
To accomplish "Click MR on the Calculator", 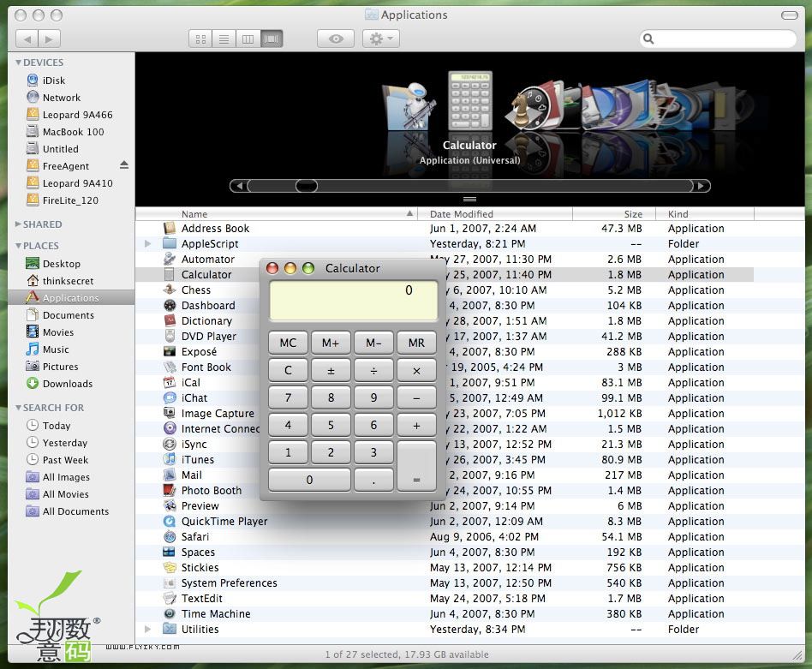I will (416, 343).
